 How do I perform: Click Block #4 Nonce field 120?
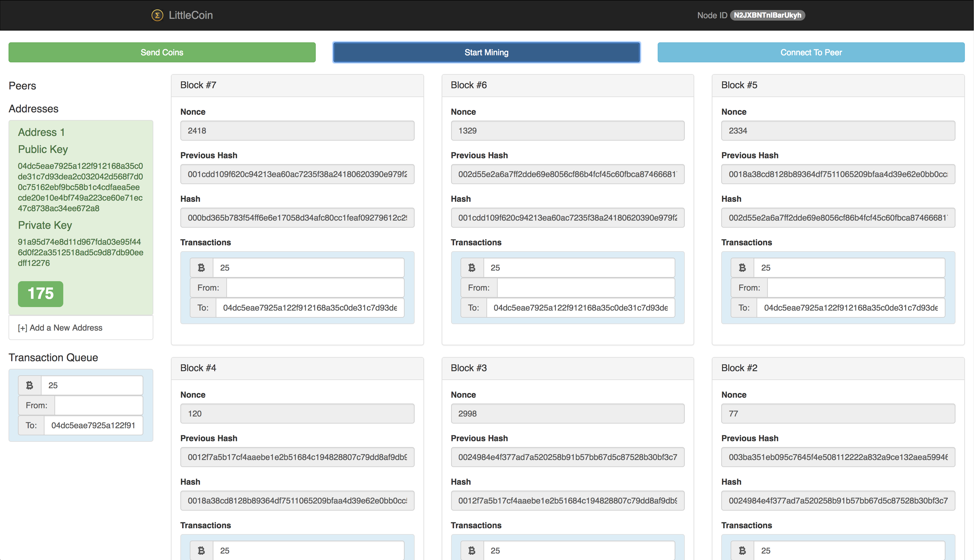click(297, 414)
